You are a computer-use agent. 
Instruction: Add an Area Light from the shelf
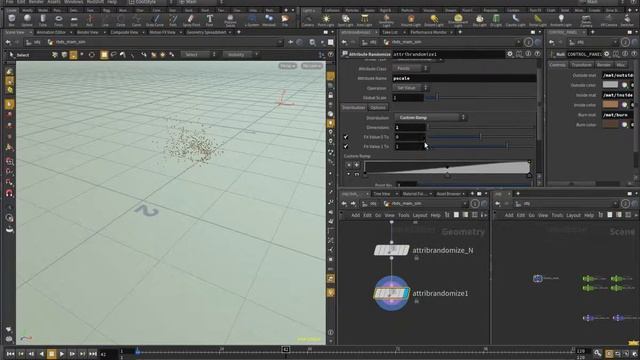[364, 20]
